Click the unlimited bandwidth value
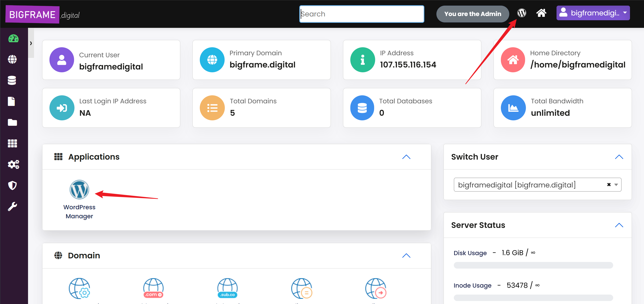Screen dimensions: 644x304 click(x=550, y=113)
